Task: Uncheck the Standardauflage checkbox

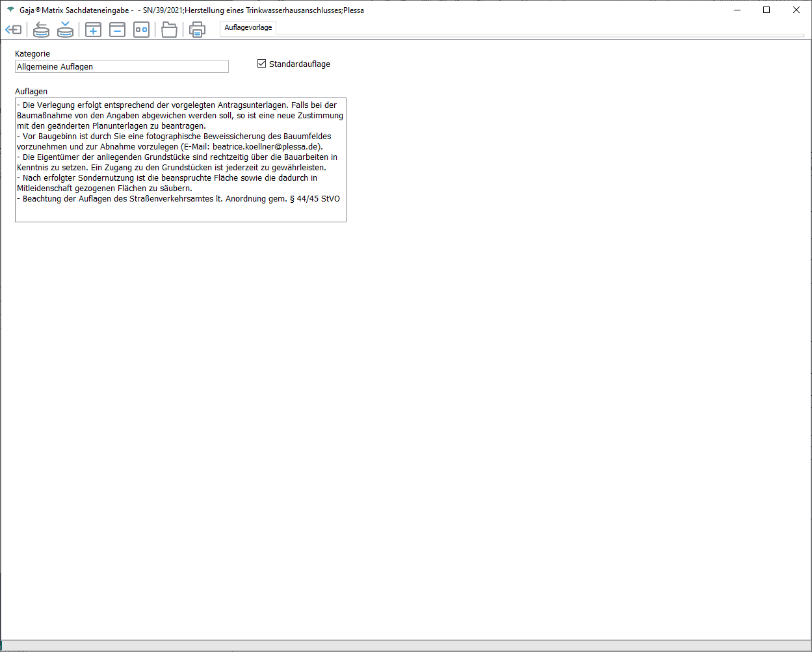Action: (x=262, y=64)
